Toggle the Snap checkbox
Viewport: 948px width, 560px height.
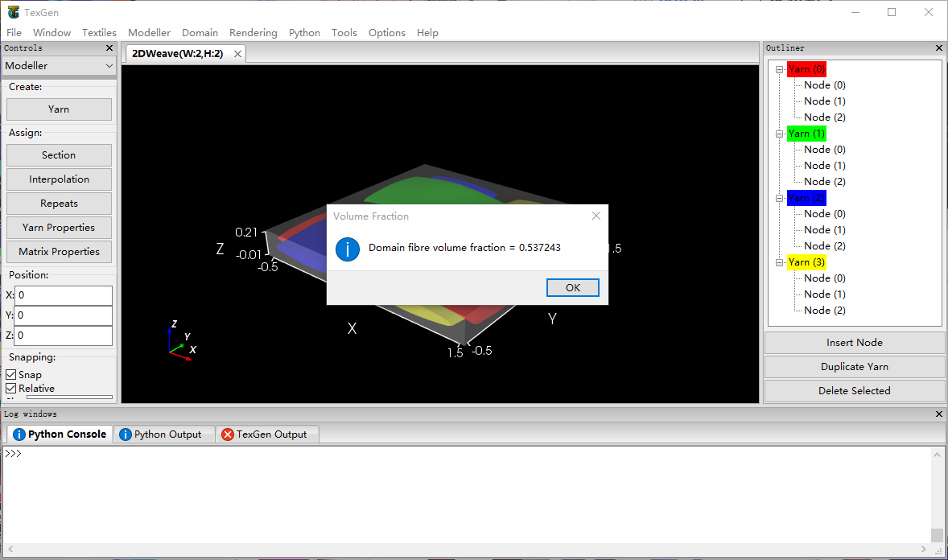[x=11, y=375]
